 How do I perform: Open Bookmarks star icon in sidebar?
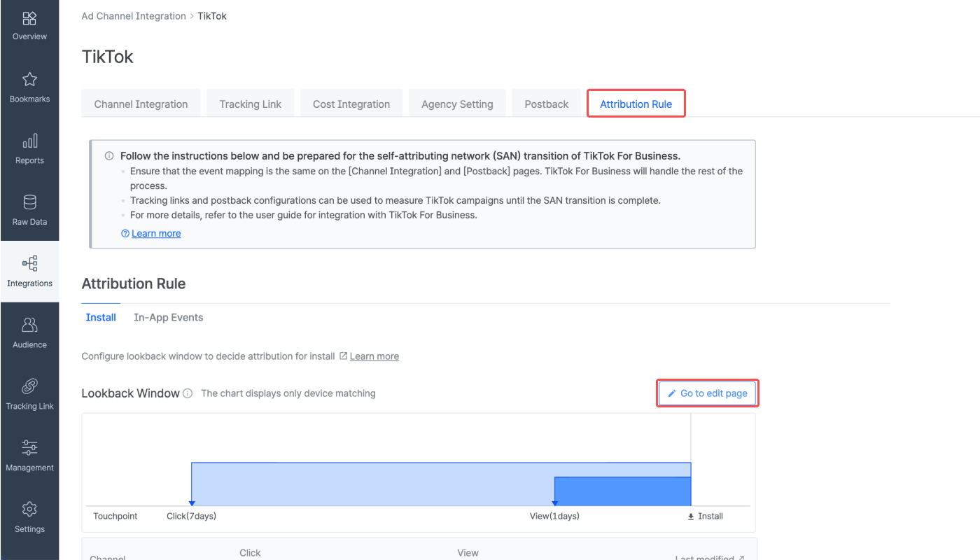pyautogui.click(x=29, y=79)
